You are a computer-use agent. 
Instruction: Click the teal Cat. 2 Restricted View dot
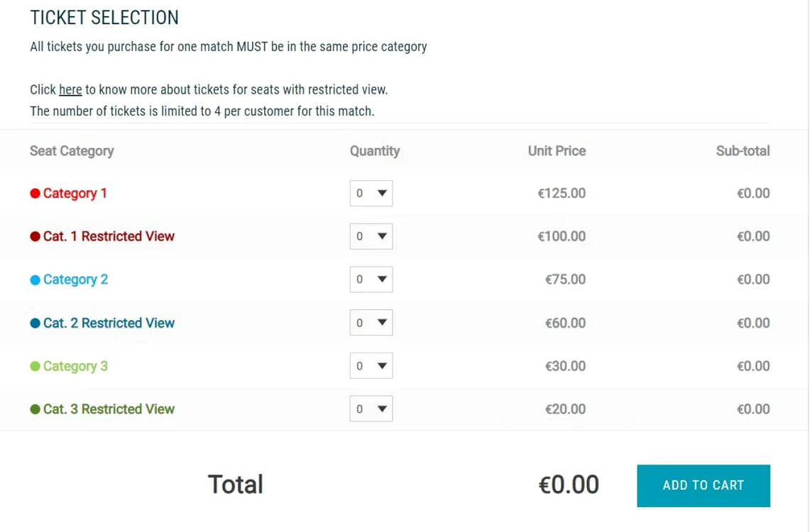(x=35, y=323)
